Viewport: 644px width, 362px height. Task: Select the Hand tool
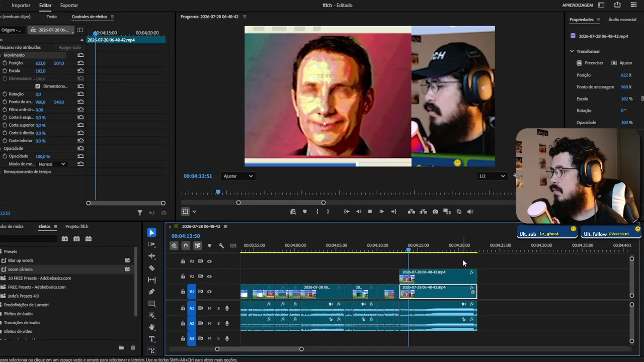pos(151,327)
